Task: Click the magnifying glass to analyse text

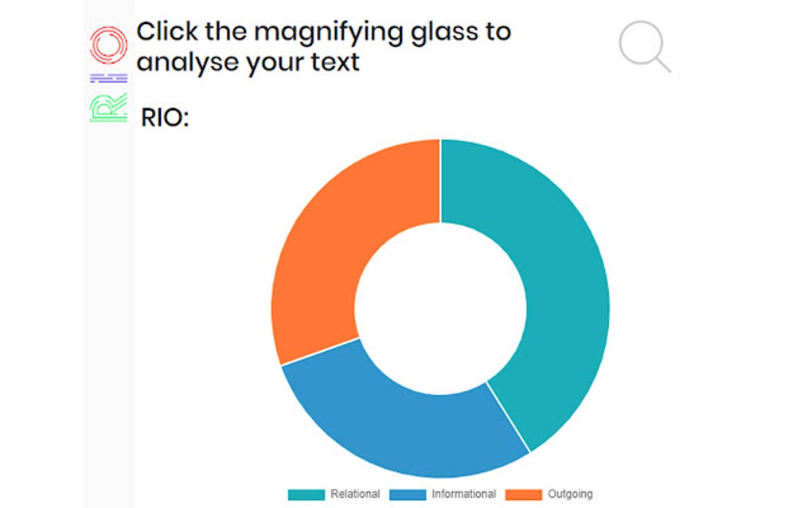Action: tap(643, 45)
